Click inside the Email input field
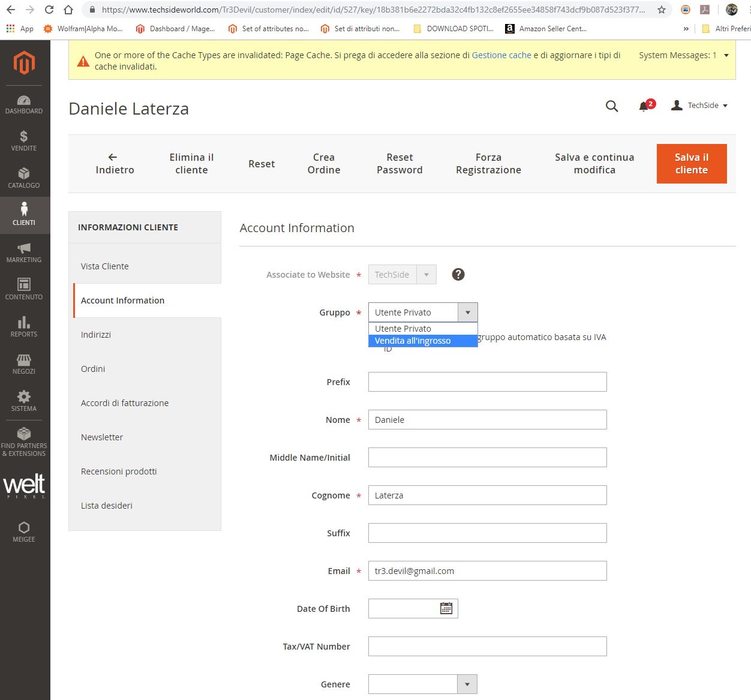The image size is (751, 700). 487,570
